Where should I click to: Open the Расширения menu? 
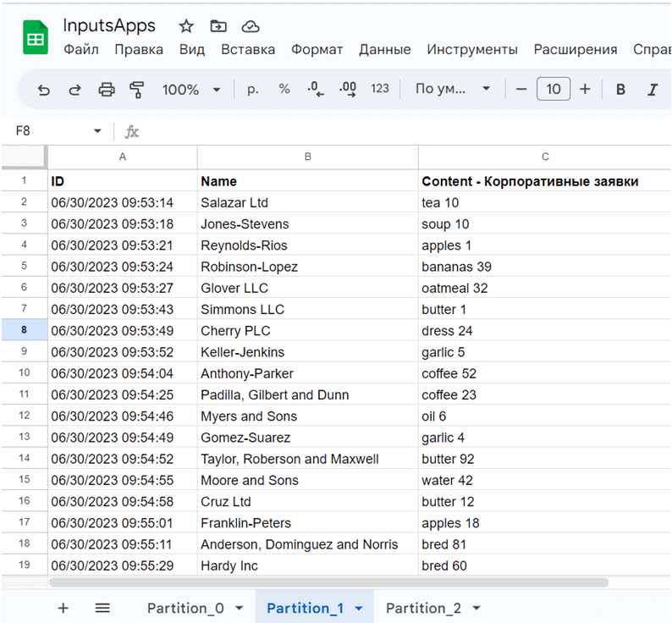click(576, 50)
